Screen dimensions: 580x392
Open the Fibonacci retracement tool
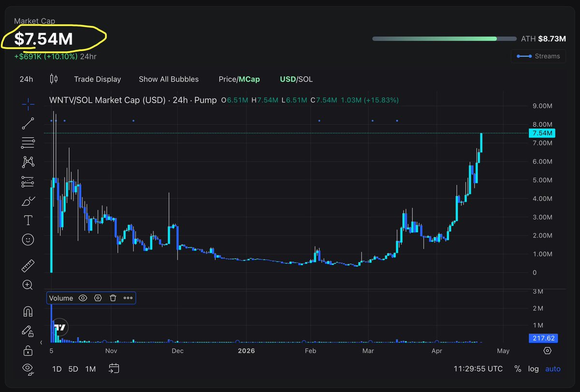pos(28,143)
